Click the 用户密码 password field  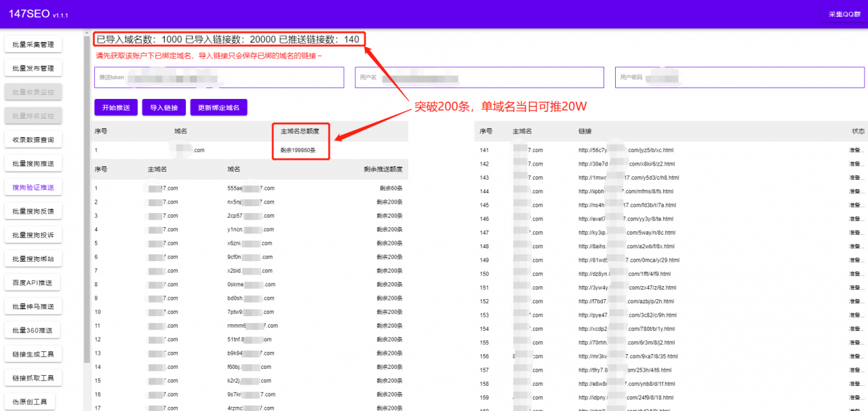tap(739, 77)
